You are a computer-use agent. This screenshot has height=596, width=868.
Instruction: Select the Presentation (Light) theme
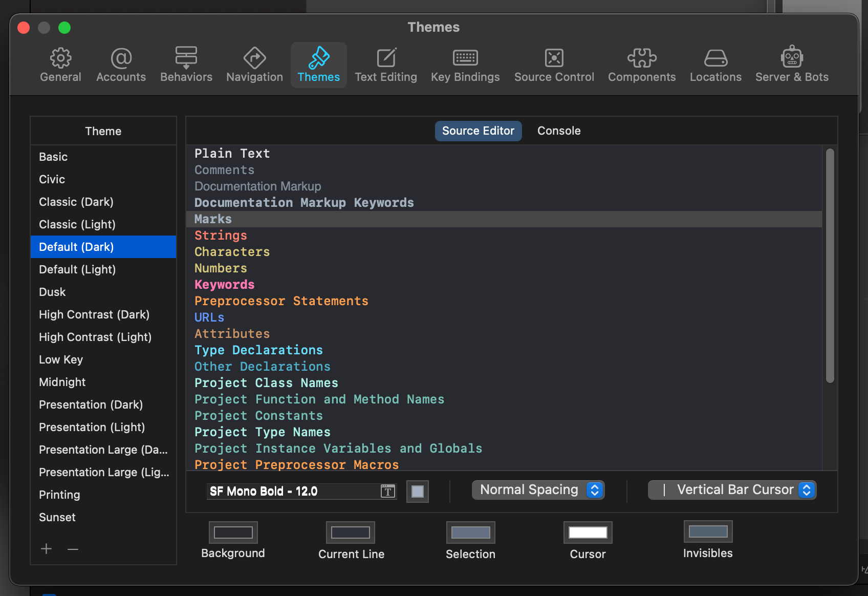[103, 427]
